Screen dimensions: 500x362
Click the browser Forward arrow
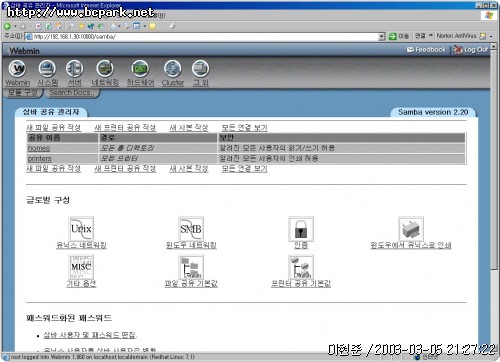pos(23,26)
